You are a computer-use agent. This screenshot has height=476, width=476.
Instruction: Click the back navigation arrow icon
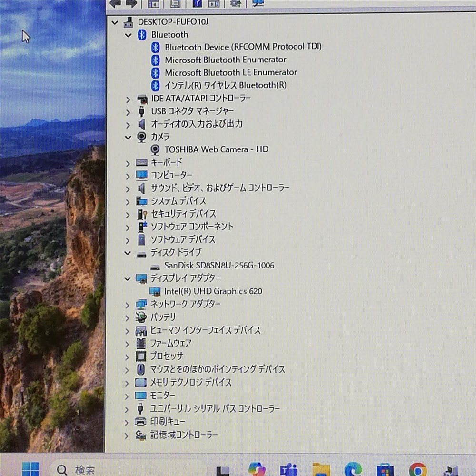point(116,4)
